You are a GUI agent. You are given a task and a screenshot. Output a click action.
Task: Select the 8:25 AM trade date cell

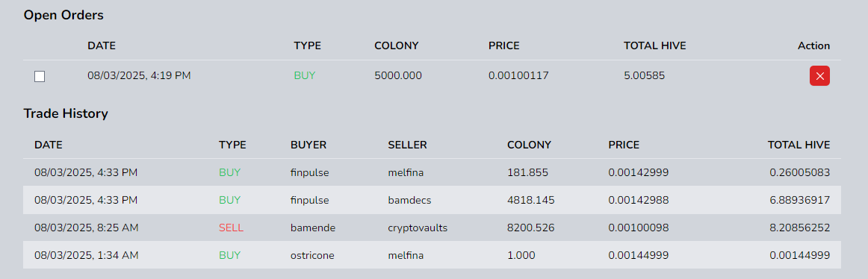87,227
